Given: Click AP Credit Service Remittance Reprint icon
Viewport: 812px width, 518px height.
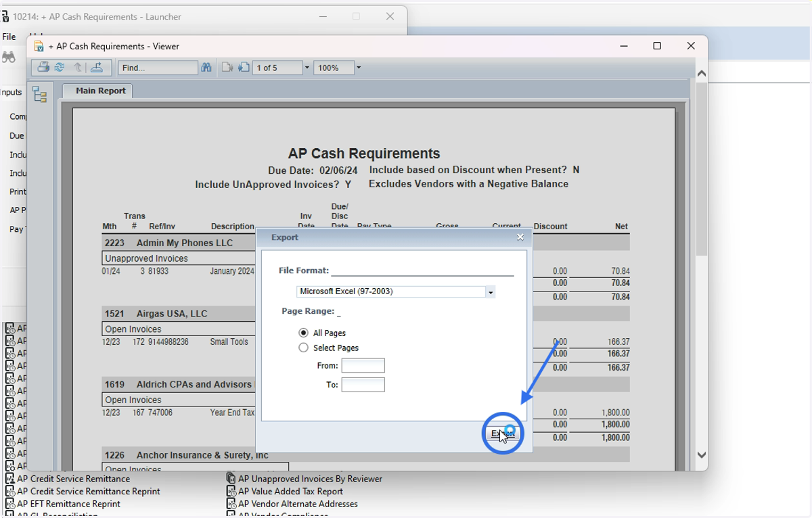Looking at the screenshot, I should [10, 492].
